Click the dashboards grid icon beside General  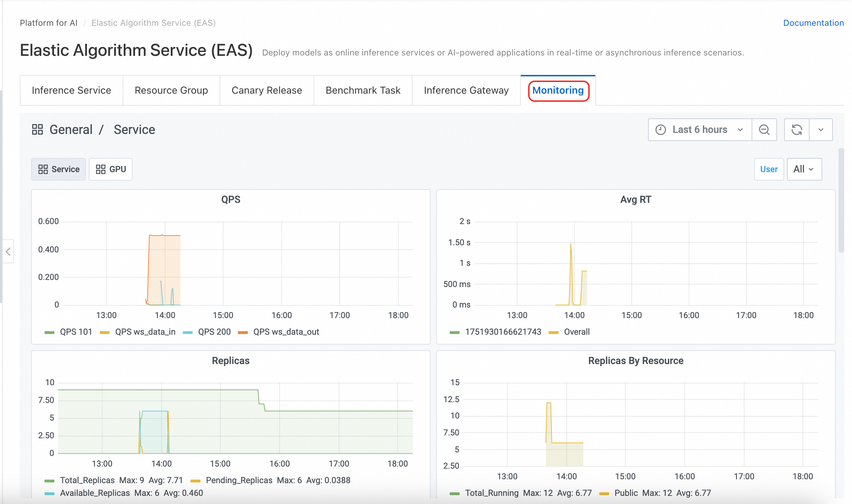coord(37,129)
